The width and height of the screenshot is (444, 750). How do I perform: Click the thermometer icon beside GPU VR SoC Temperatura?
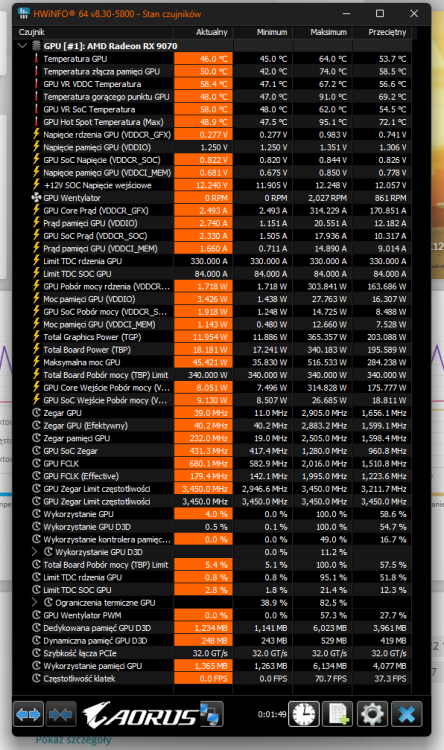[36, 109]
